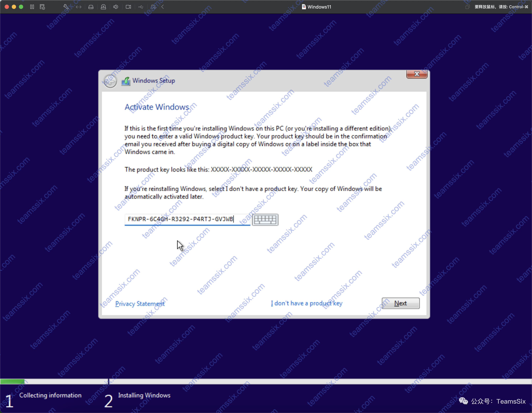Collapse the device toolbar chevron
532x413 pixels.
click(x=162, y=7)
